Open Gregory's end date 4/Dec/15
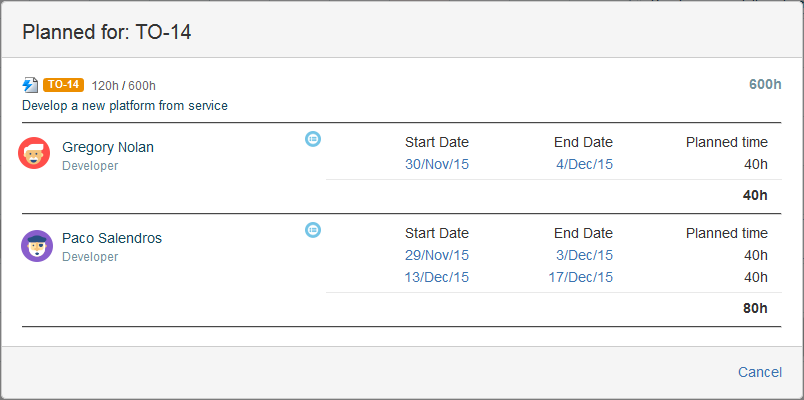The image size is (804, 400). 584,164
